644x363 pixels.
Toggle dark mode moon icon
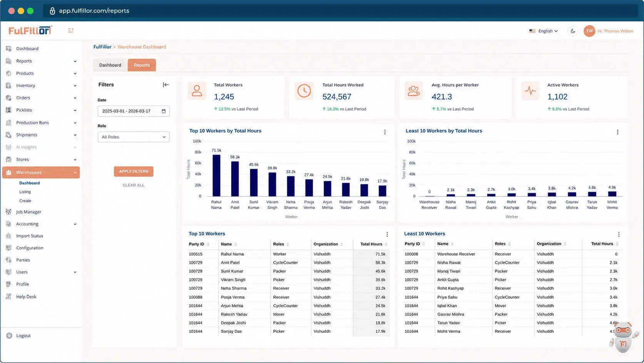click(573, 31)
